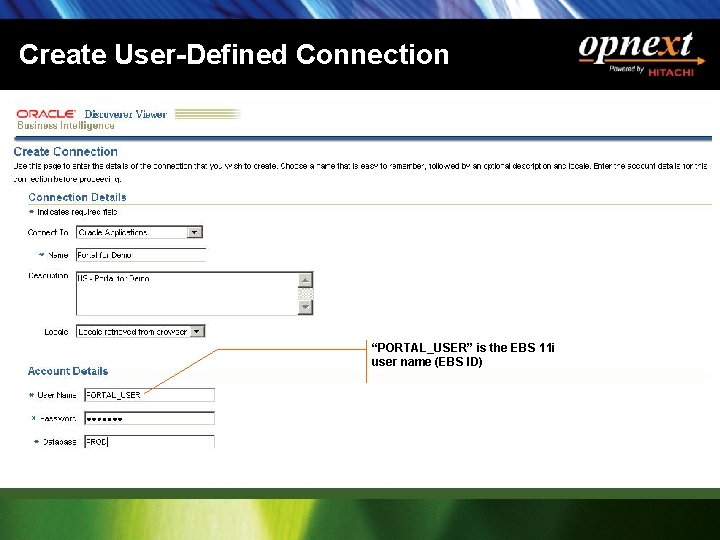Click the Account Details section heading

[68, 371]
